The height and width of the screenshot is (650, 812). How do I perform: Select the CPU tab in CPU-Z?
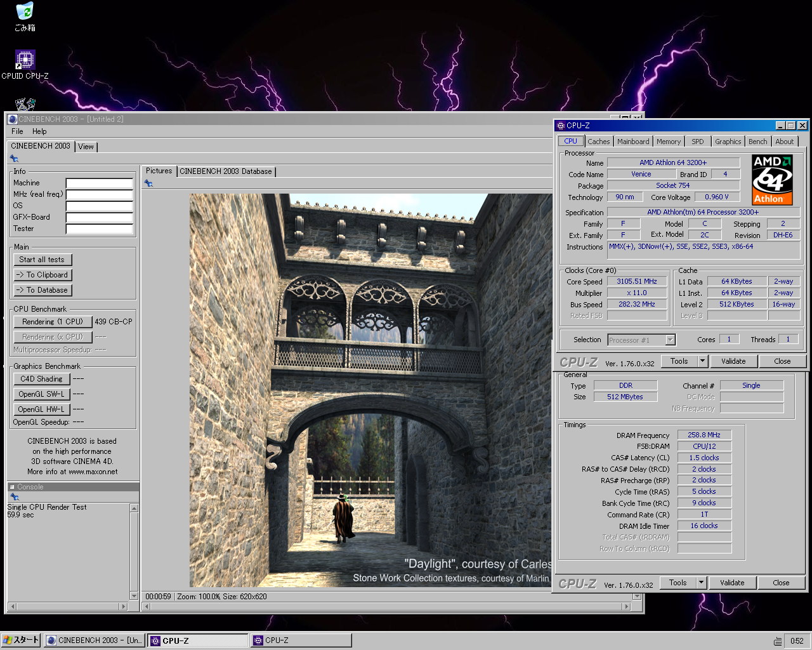click(x=571, y=141)
